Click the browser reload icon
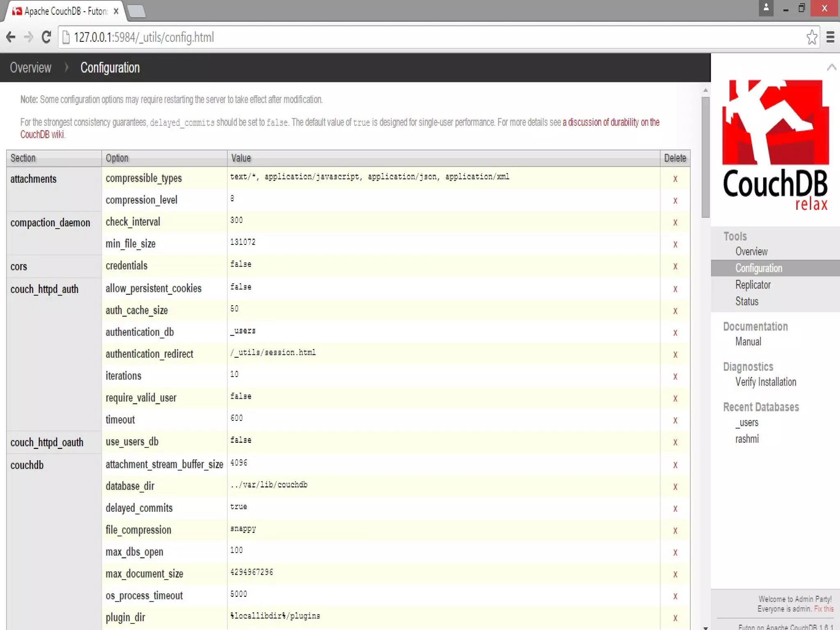Screen dimensions: 840x630 pyautogui.click(x=46, y=37)
